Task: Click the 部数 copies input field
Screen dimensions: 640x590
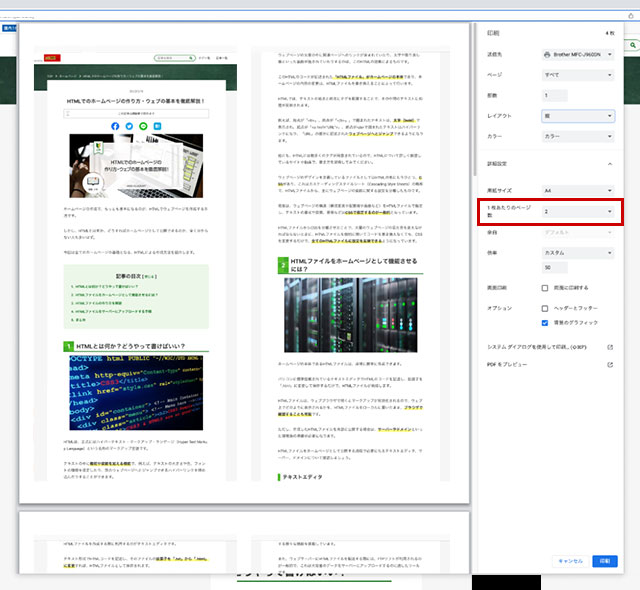Action: pyautogui.click(x=554, y=95)
